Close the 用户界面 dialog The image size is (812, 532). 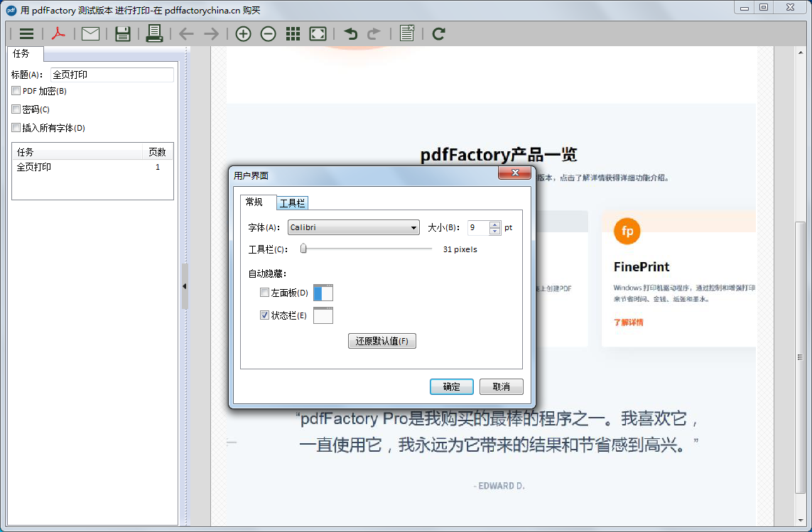coord(515,173)
